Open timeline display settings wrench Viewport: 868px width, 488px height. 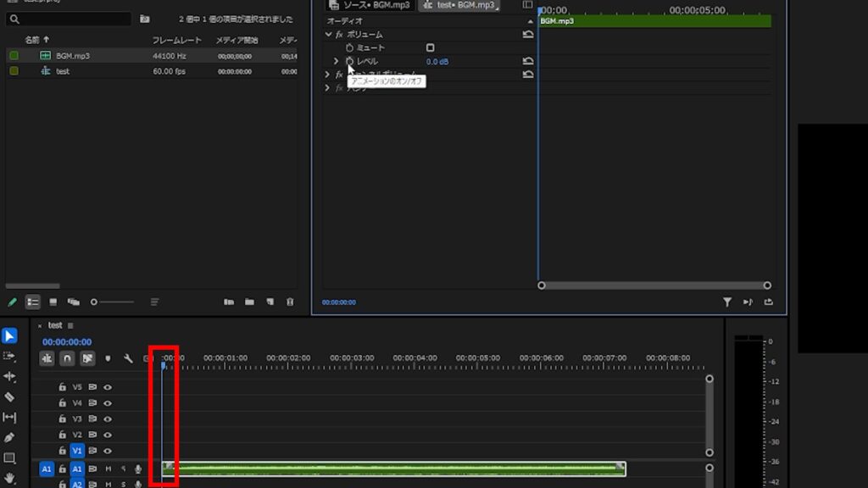pyautogui.click(x=129, y=358)
